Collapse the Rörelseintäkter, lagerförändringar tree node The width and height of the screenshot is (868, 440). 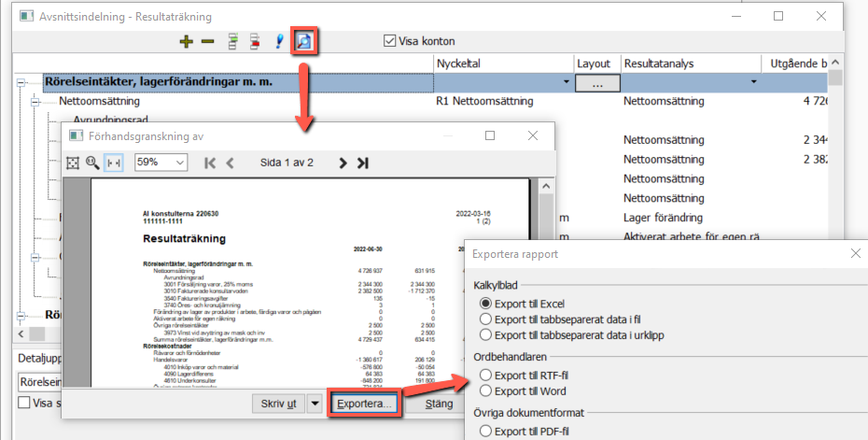21,82
